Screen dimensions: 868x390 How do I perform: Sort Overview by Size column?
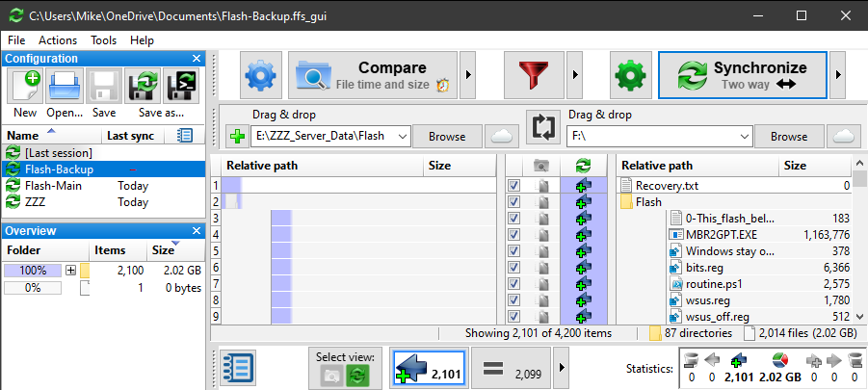[174, 250]
